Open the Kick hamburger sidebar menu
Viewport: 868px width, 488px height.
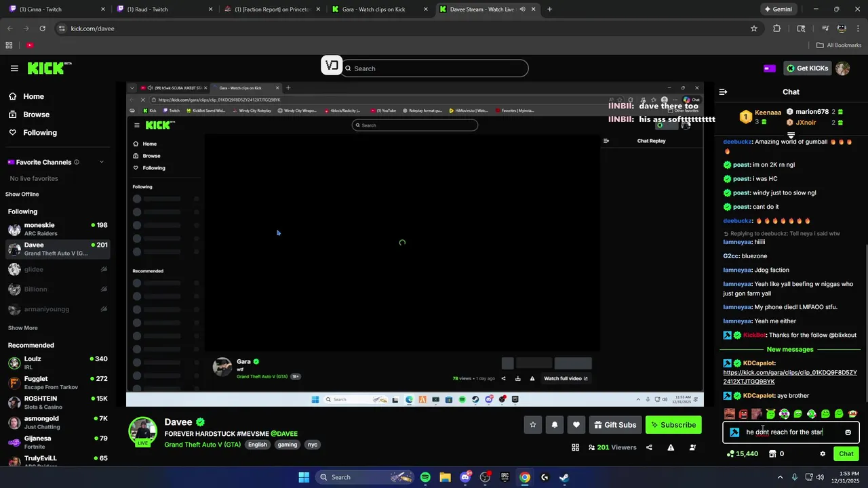pos(14,68)
